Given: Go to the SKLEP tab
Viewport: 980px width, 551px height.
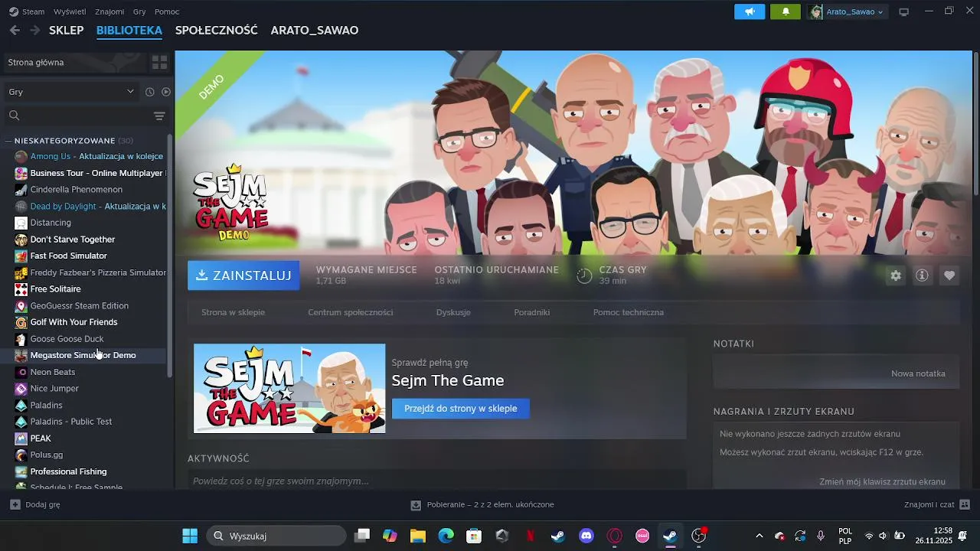Looking at the screenshot, I should (x=67, y=31).
